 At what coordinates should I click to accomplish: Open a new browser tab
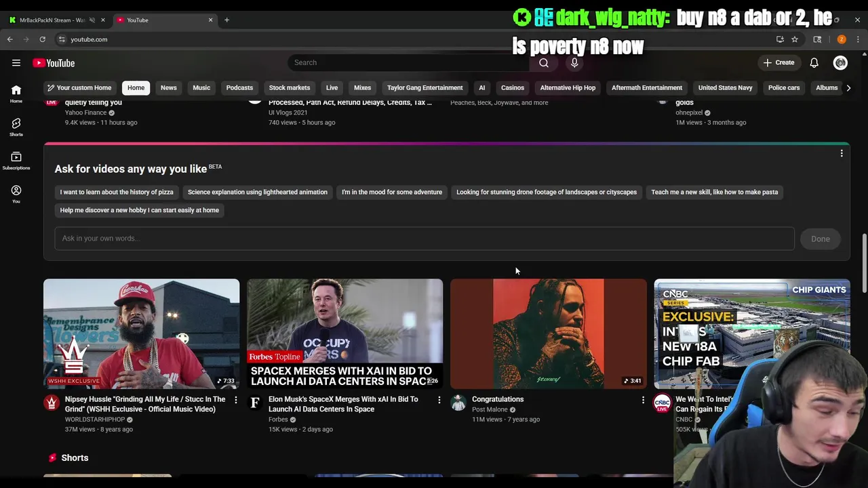click(x=226, y=20)
